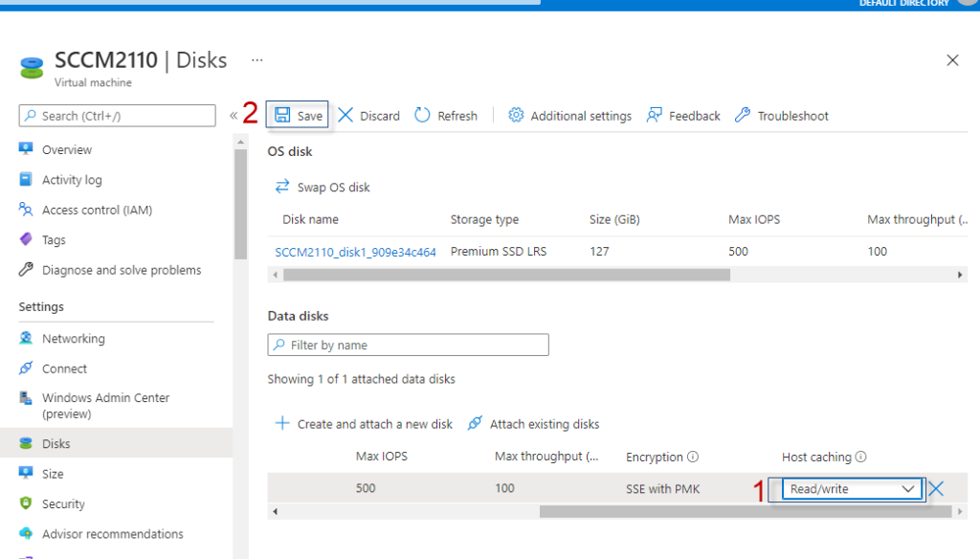Click the OS disk horizontal scrollbar
The width and height of the screenshot is (980, 559).
tap(506, 275)
